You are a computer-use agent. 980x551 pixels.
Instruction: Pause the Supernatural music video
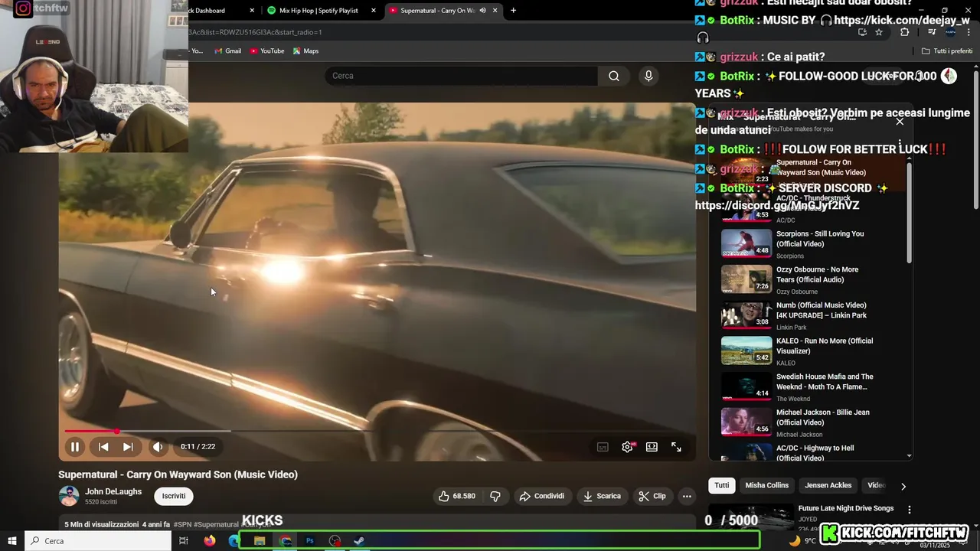[75, 447]
